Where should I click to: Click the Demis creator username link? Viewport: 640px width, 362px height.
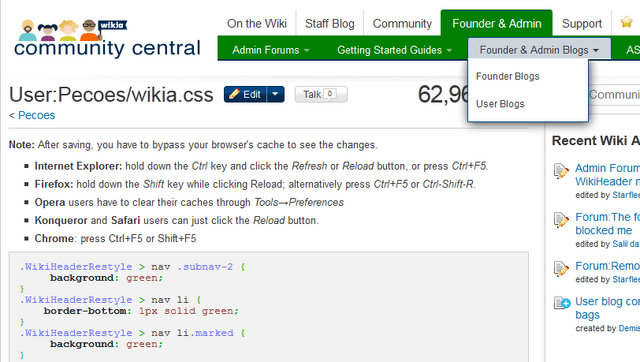(x=629, y=329)
